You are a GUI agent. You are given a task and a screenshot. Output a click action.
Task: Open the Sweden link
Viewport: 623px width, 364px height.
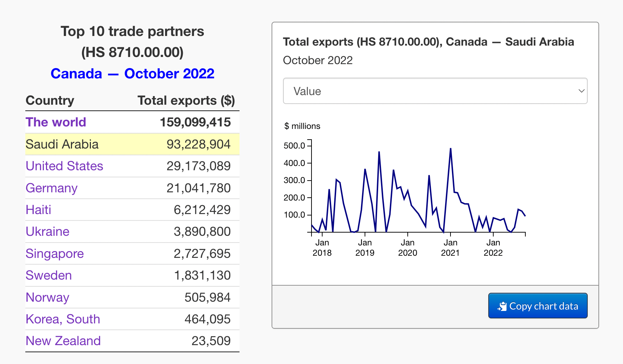tap(49, 275)
